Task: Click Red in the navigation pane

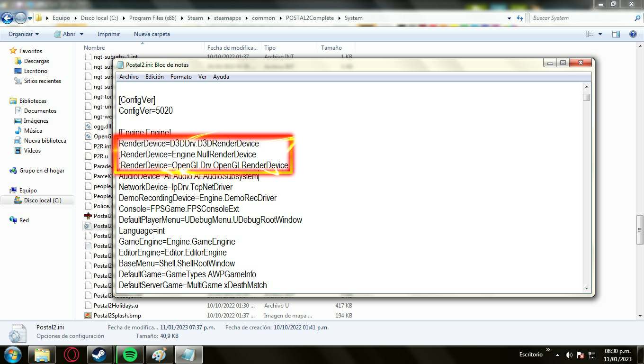Action: pos(24,220)
